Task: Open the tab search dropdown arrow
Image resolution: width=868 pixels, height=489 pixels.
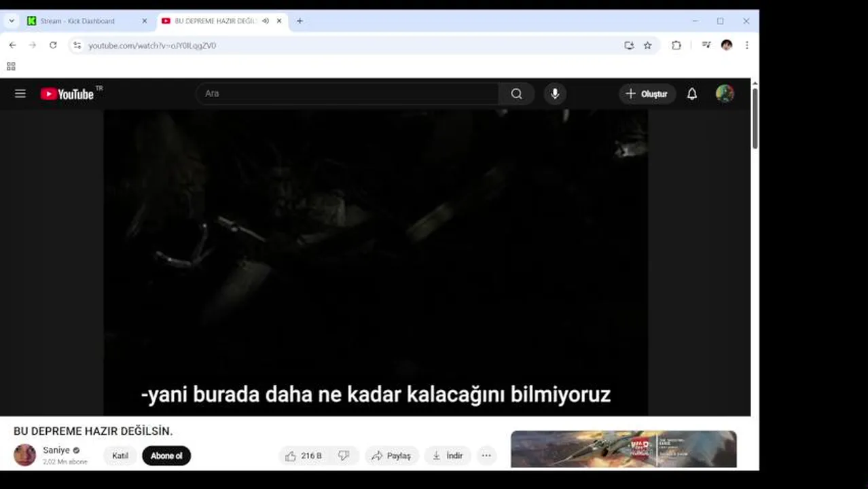Action: [x=12, y=21]
